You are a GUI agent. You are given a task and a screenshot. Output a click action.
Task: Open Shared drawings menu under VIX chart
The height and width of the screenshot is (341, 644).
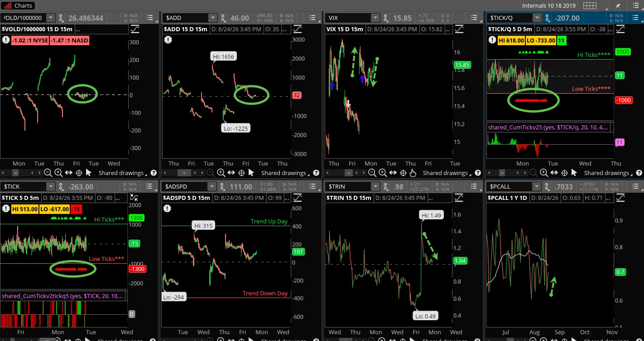click(x=448, y=173)
